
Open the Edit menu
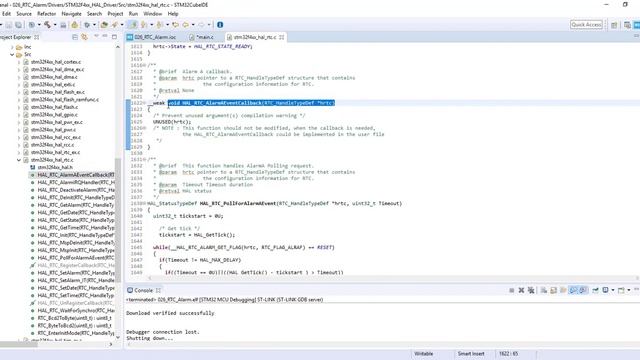pos(7,13)
